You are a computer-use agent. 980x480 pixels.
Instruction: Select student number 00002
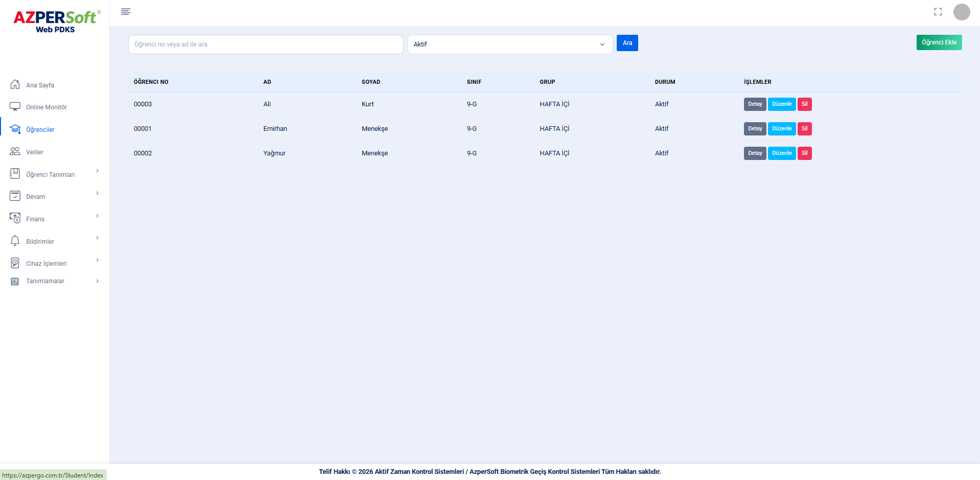pos(143,153)
